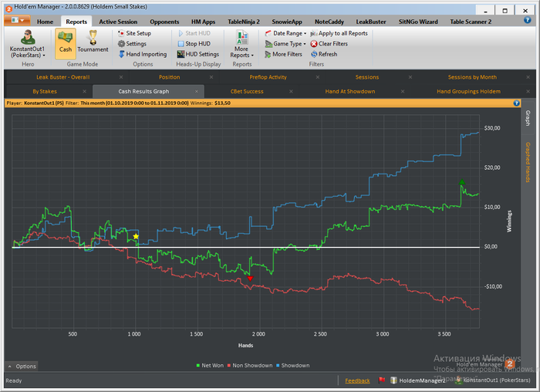Open the TableNinja 2 ribbon tab
Image resolution: width=540 pixels, height=392 pixels.
[x=244, y=22]
